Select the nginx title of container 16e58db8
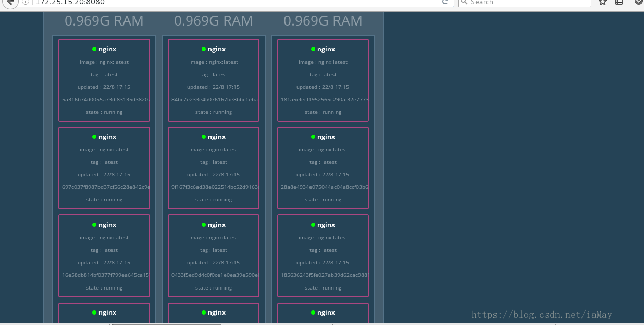Image resolution: width=644 pixels, height=325 pixels. click(x=107, y=225)
